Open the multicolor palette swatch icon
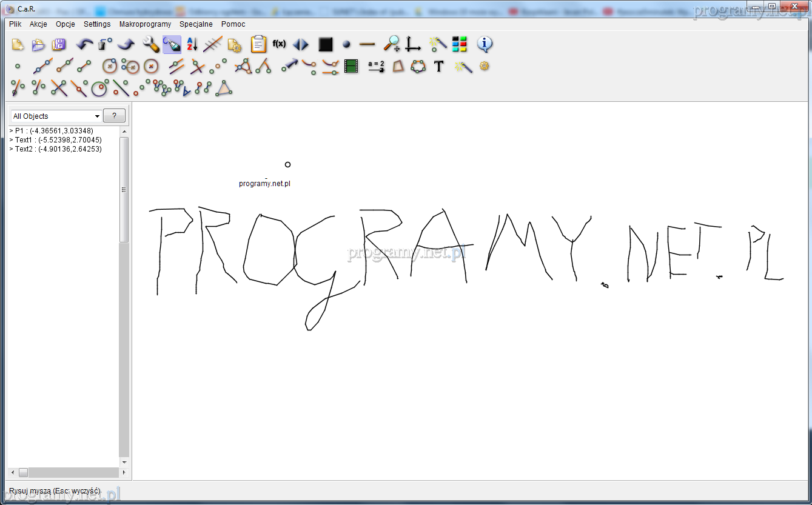Viewport: 812px width, 505px height. click(x=460, y=44)
